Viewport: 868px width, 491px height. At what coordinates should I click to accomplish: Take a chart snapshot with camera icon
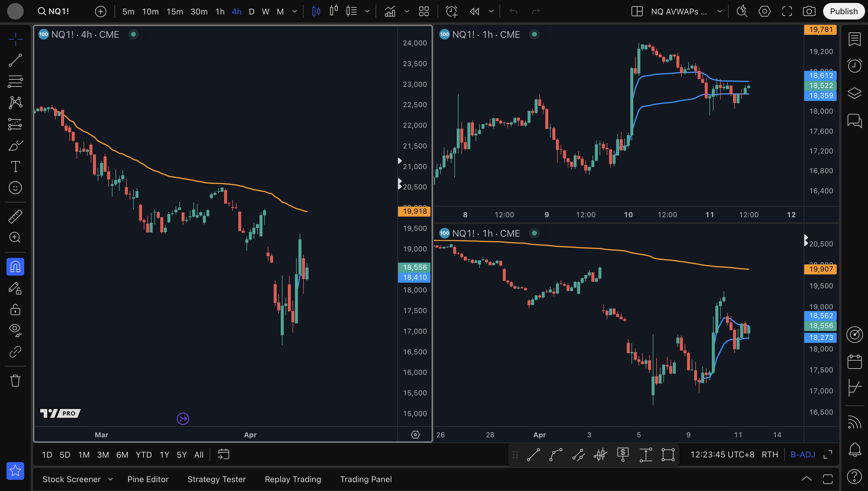pos(809,12)
